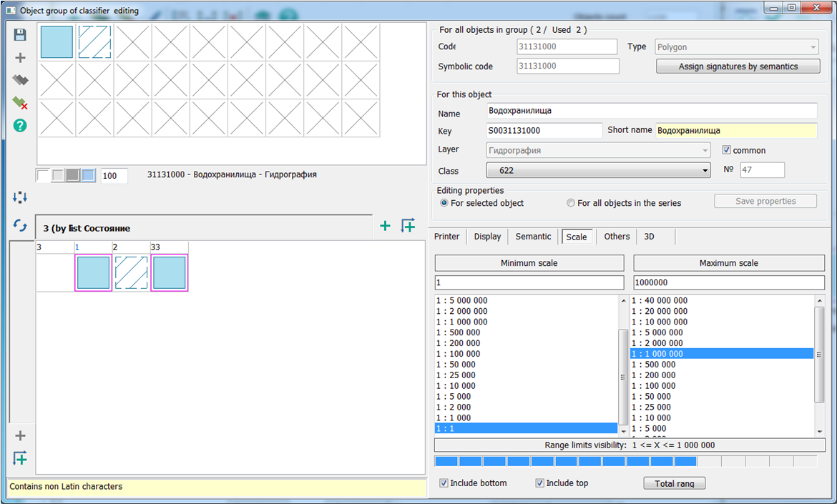This screenshot has height=504, width=837.
Task: Click green plus beside the series header
Action: 385,226
